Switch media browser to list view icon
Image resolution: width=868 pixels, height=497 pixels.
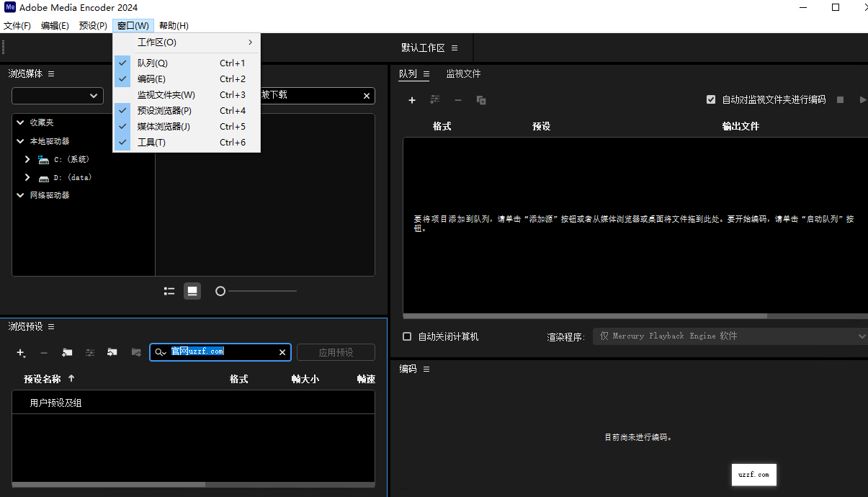(169, 291)
